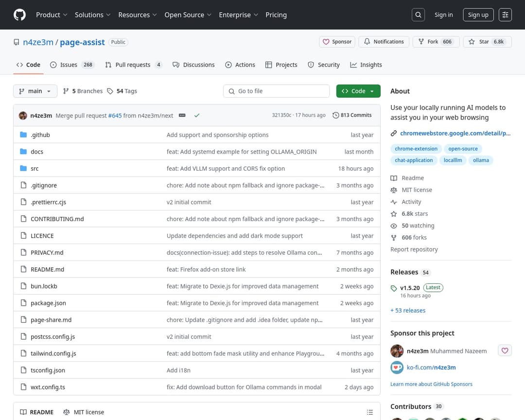
Task: Open n4ze3m's avatar on latest commit
Action: point(23,115)
